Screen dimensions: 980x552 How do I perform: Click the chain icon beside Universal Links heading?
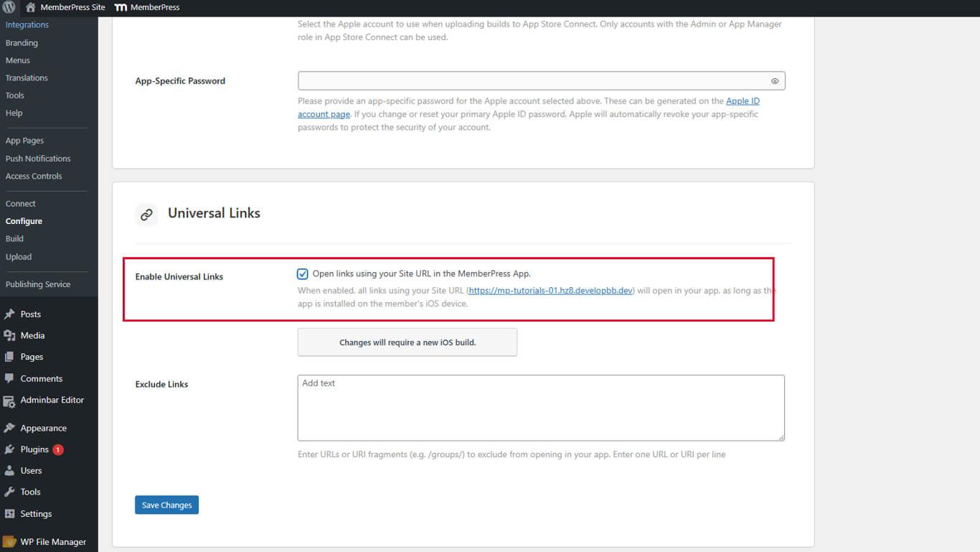146,214
